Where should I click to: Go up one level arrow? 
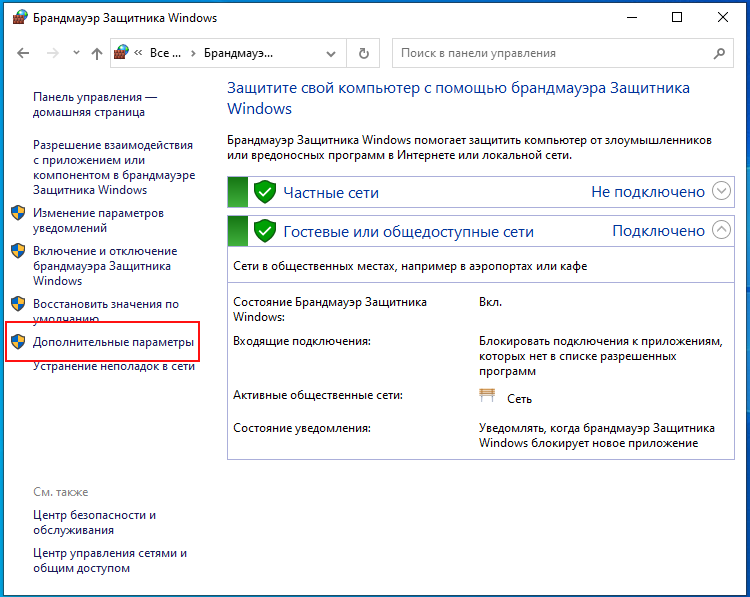pyautogui.click(x=97, y=53)
